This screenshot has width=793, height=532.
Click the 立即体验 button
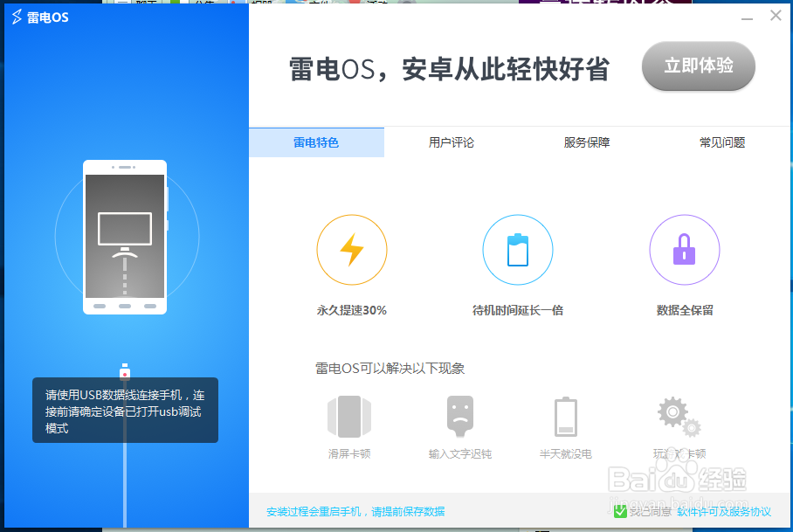pos(699,66)
